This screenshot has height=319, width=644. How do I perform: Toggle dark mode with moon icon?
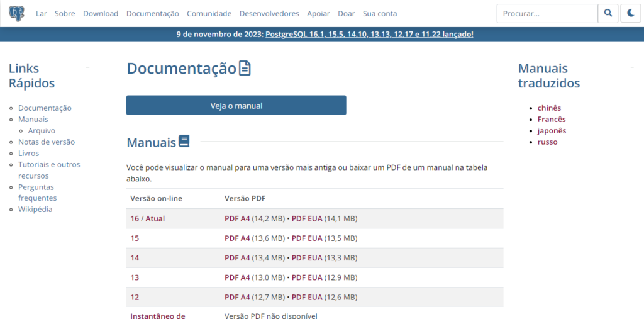point(631,14)
